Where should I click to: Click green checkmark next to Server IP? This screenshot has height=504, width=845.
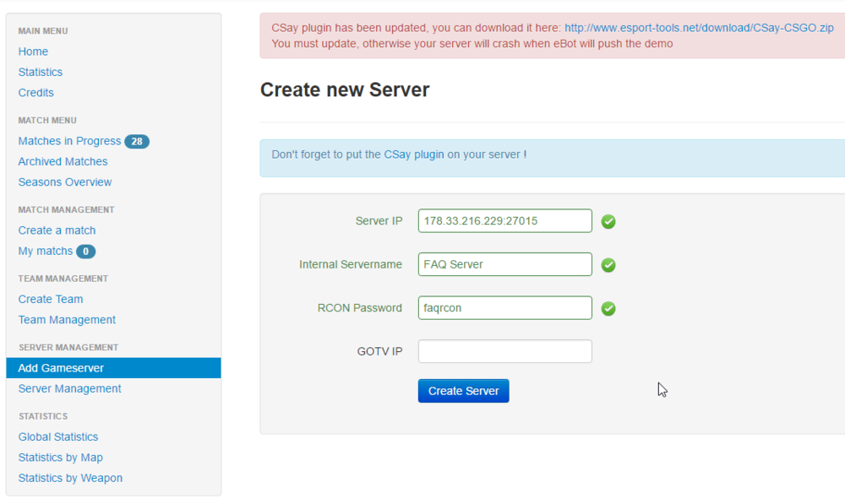click(608, 222)
